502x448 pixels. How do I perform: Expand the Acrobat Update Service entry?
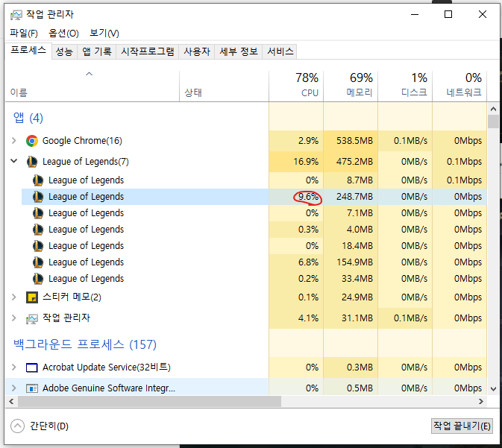13,367
